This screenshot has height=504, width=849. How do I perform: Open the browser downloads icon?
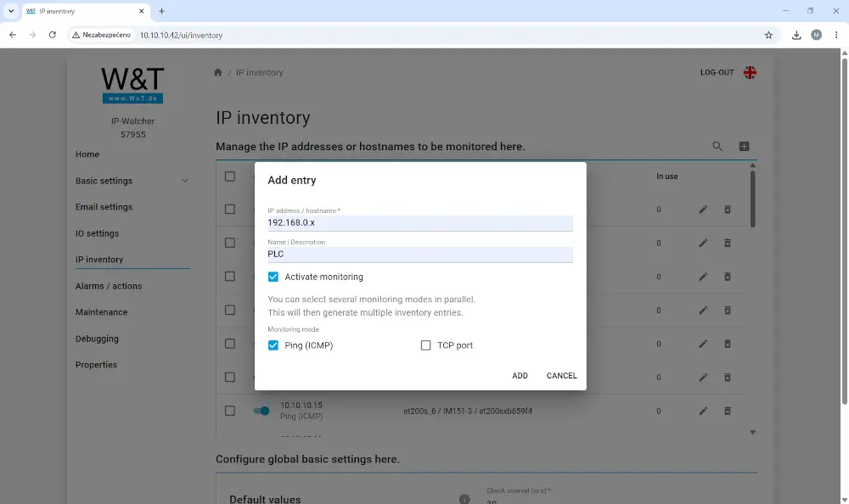[x=796, y=35]
